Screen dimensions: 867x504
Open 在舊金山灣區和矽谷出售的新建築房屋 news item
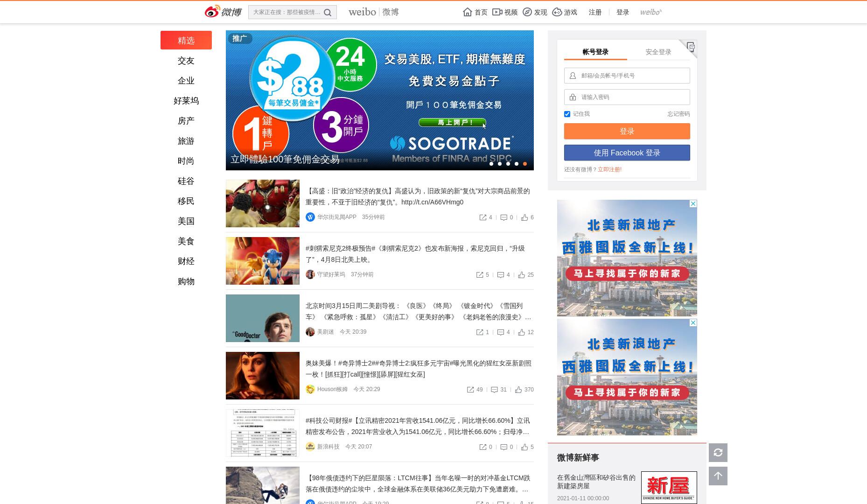tap(596, 481)
